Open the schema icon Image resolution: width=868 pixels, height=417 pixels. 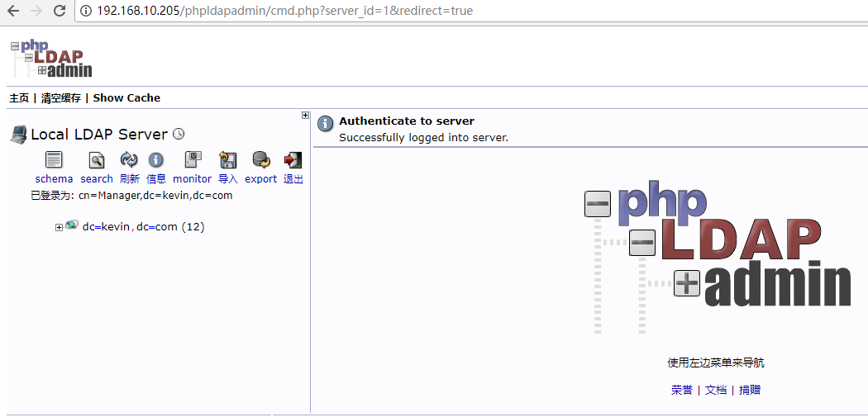tap(54, 160)
